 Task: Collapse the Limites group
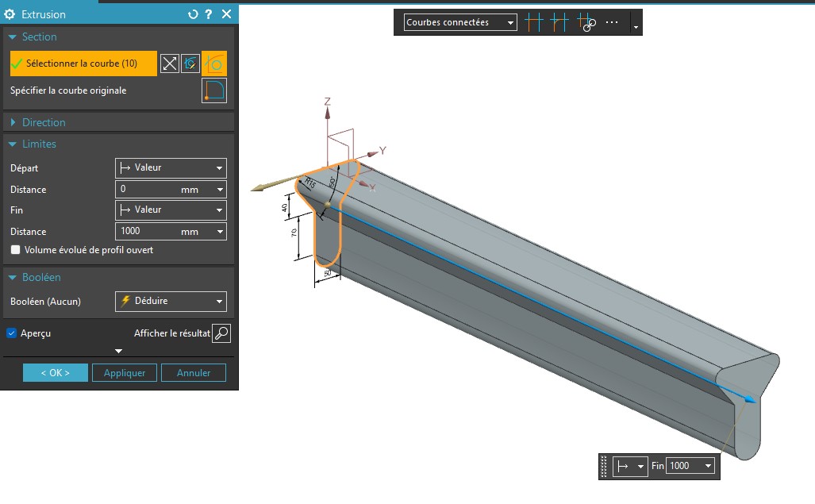(x=13, y=144)
